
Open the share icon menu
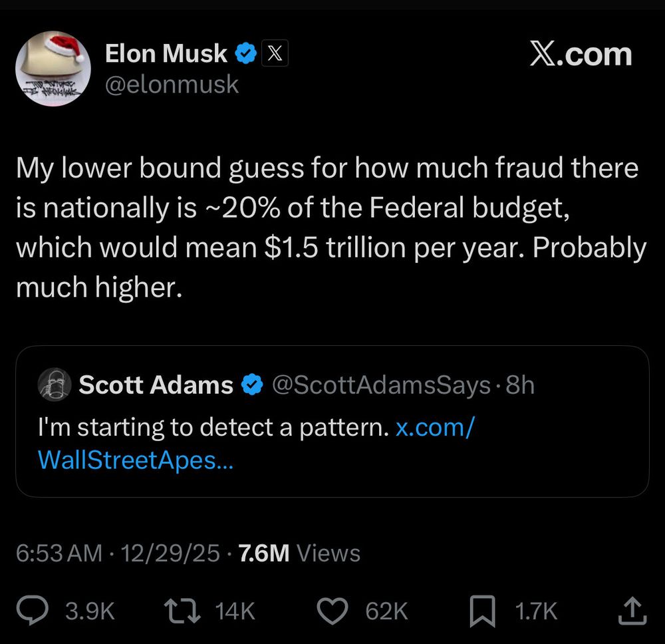click(x=632, y=611)
